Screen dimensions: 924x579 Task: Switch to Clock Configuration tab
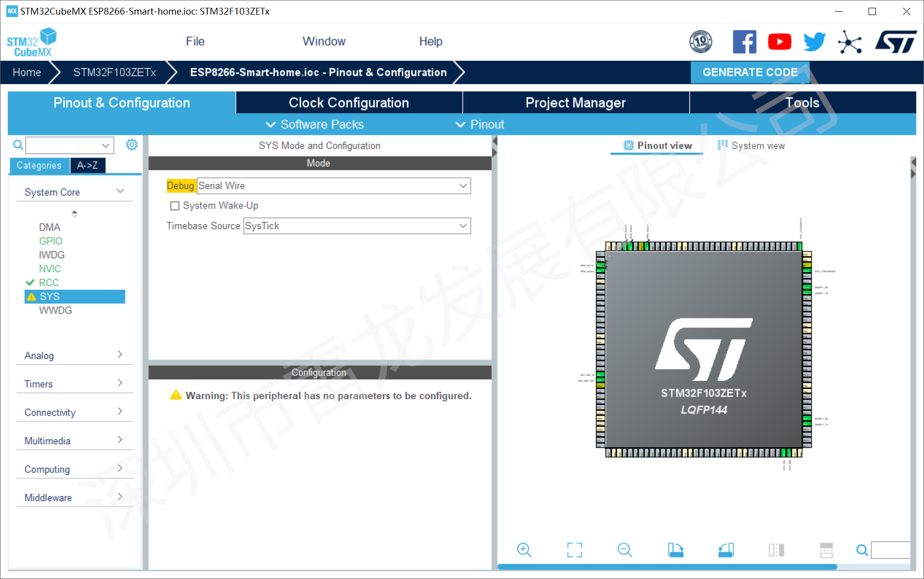click(349, 103)
